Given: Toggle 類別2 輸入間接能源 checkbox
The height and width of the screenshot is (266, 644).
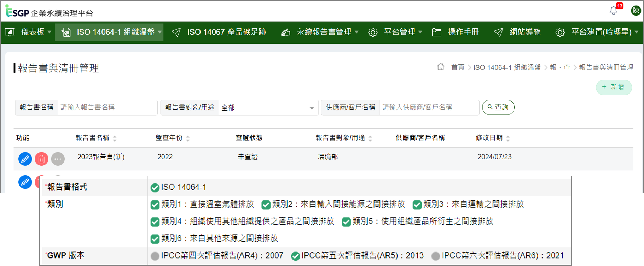Looking at the screenshot, I should click(x=266, y=205).
